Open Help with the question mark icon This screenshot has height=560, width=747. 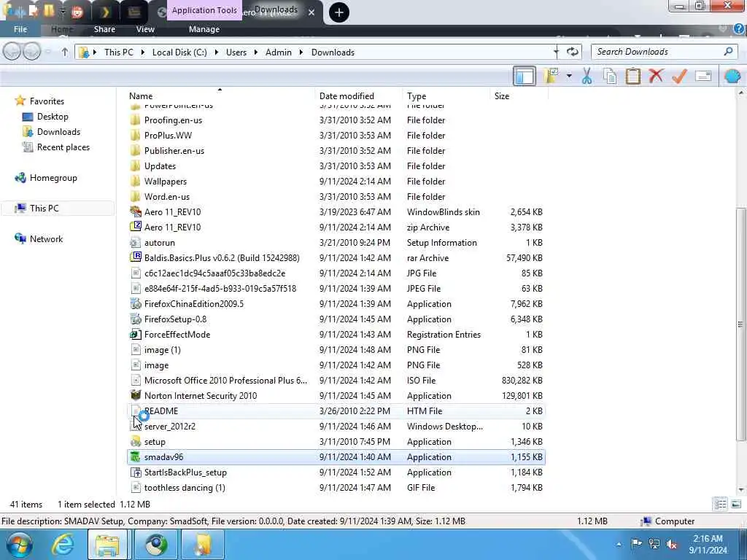click(740, 29)
